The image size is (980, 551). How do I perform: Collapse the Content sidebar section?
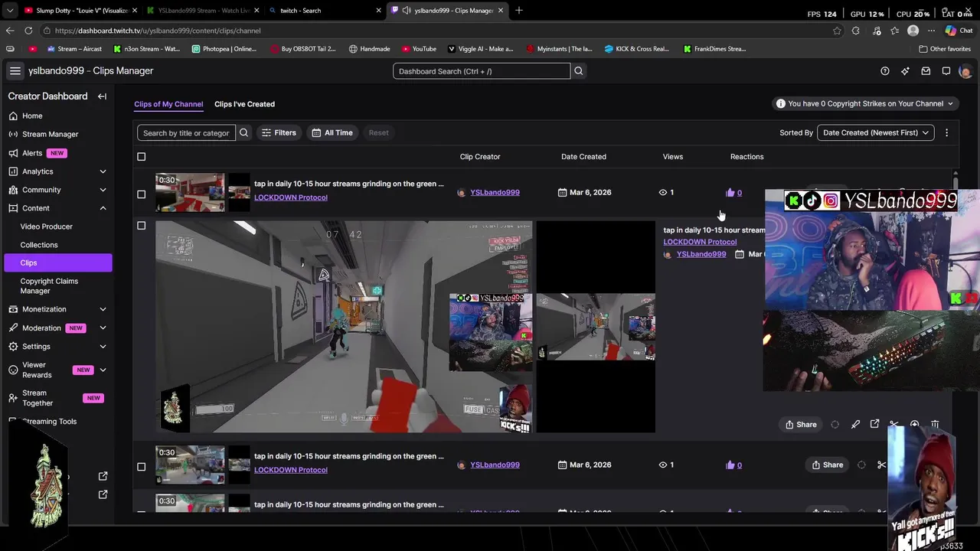tap(103, 208)
